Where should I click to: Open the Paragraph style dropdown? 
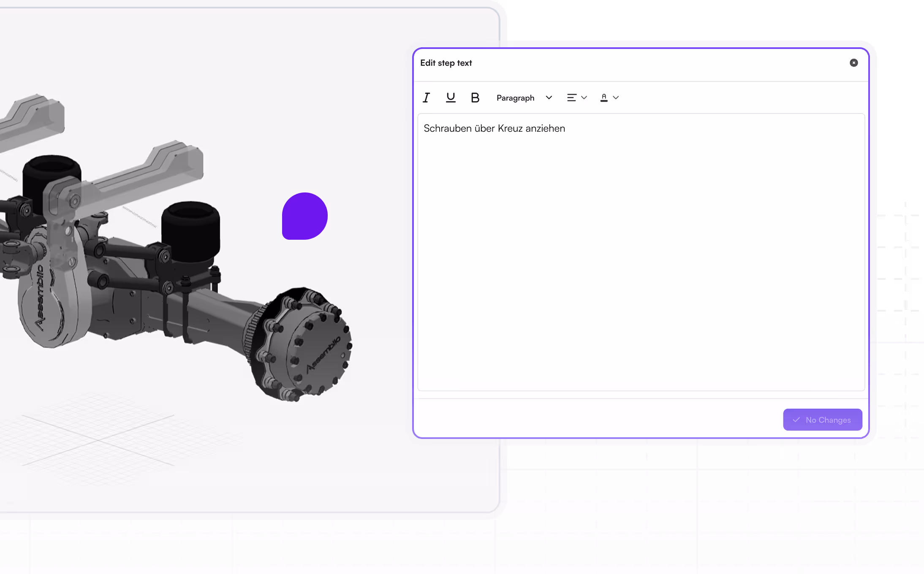point(515,98)
